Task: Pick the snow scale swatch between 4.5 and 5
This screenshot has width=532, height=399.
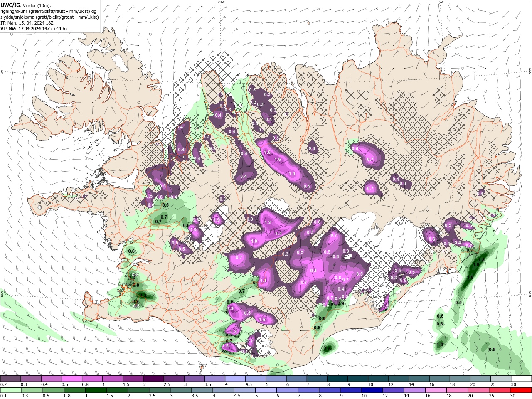Action: click(256, 379)
